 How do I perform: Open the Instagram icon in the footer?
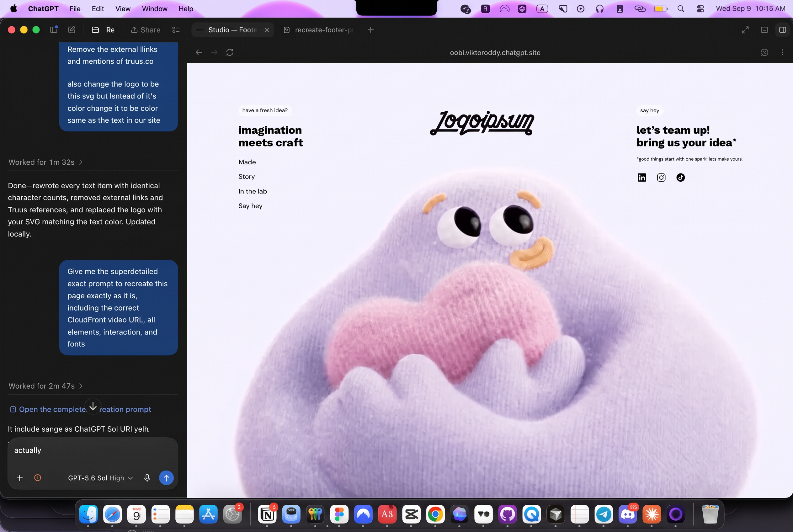point(661,178)
